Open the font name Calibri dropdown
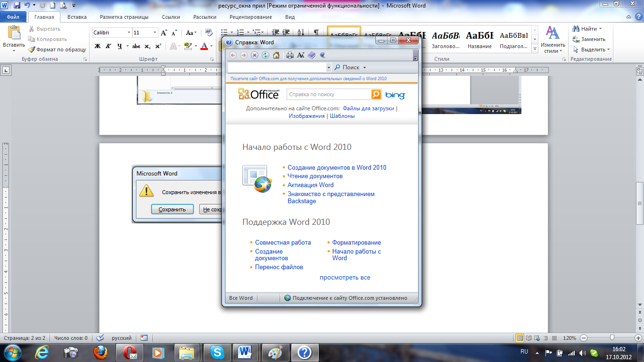Viewport: 644px width, 362px height. [129, 33]
